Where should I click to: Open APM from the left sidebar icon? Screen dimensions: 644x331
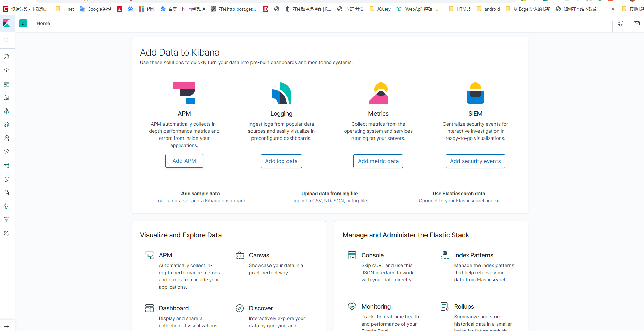click(6, 165)
